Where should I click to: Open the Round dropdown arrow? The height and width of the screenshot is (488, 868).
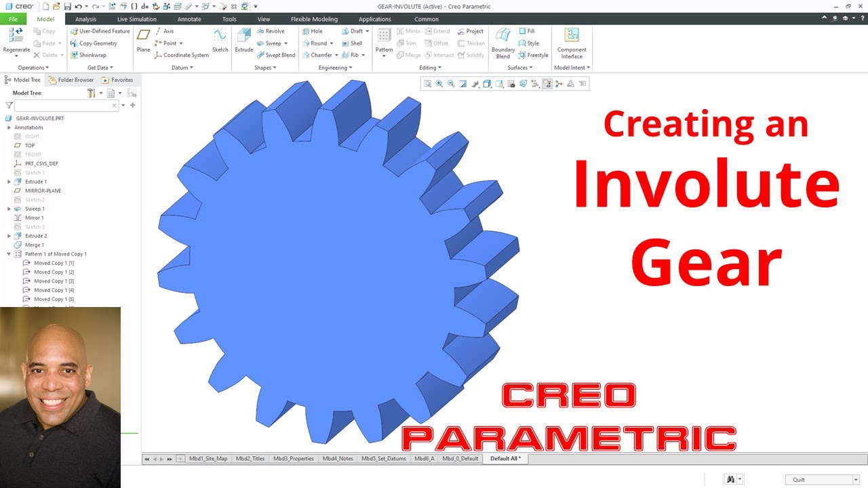pos(331,43)
